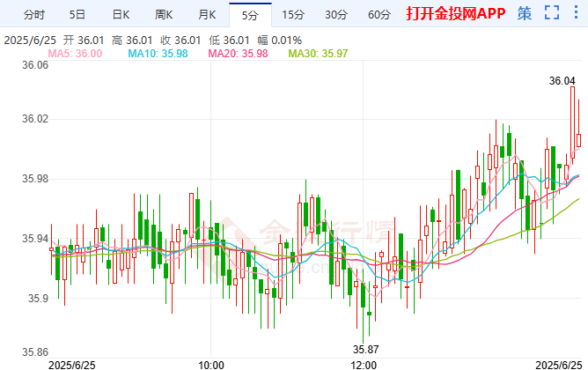Open the vertical three-dot more menu
The height and width of the screenshot is (370, 588).
[x=575, y=13]
